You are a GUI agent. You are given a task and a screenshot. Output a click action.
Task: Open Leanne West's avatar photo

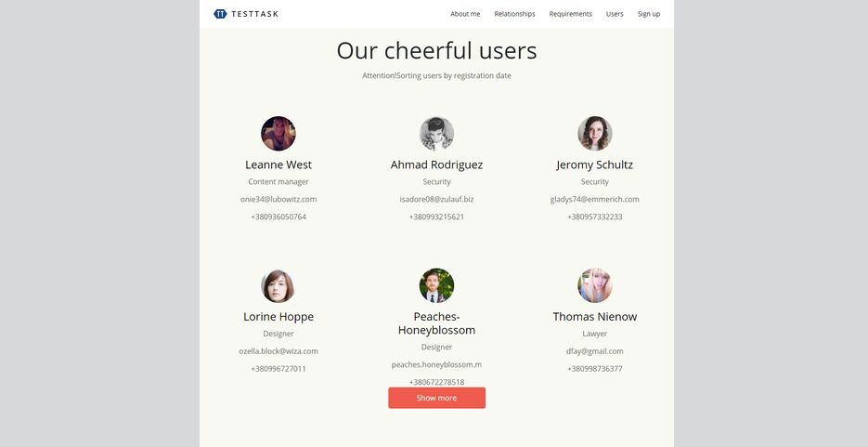[x=279, y=134]
